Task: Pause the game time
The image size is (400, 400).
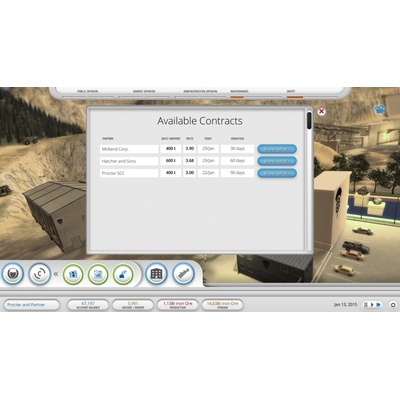Action: pos(366,305)
